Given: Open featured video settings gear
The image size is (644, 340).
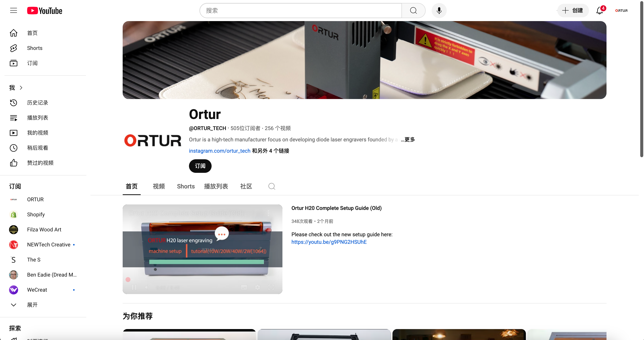Looking at the screenshot, I should pos(258,287).
